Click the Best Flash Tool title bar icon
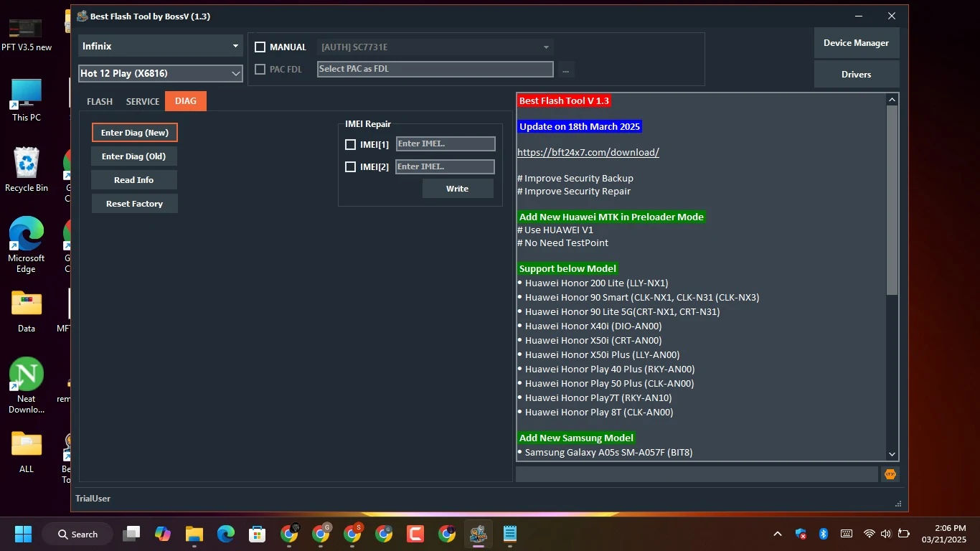Screen dimensions: 980x551 [x=82, y=16]
